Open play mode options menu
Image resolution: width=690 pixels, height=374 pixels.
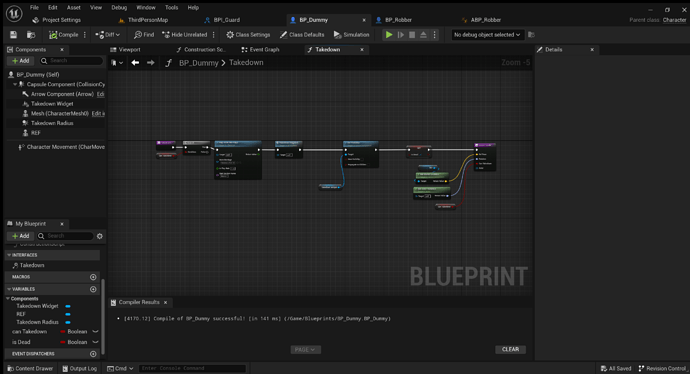pyautogui.click(x=434, y=35)
